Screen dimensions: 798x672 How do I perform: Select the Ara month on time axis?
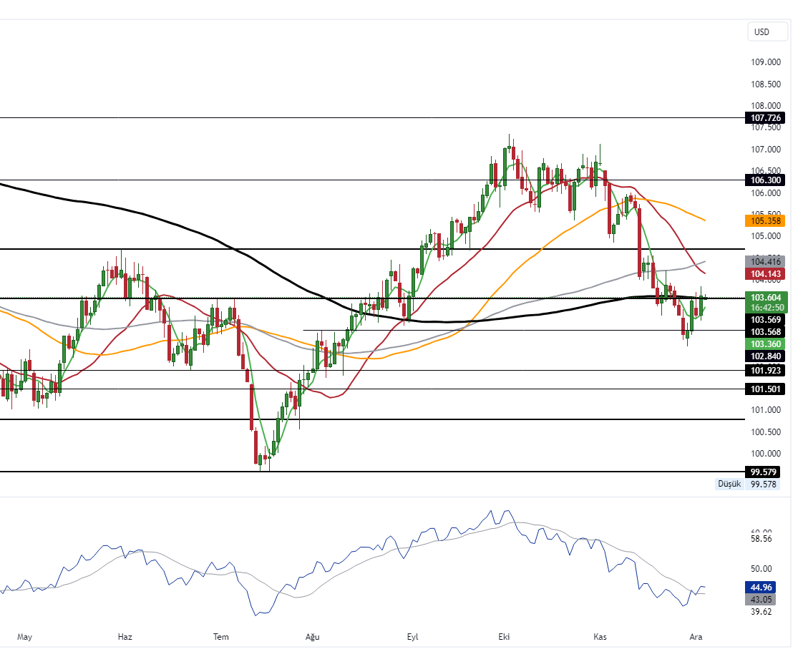point(694,636)
